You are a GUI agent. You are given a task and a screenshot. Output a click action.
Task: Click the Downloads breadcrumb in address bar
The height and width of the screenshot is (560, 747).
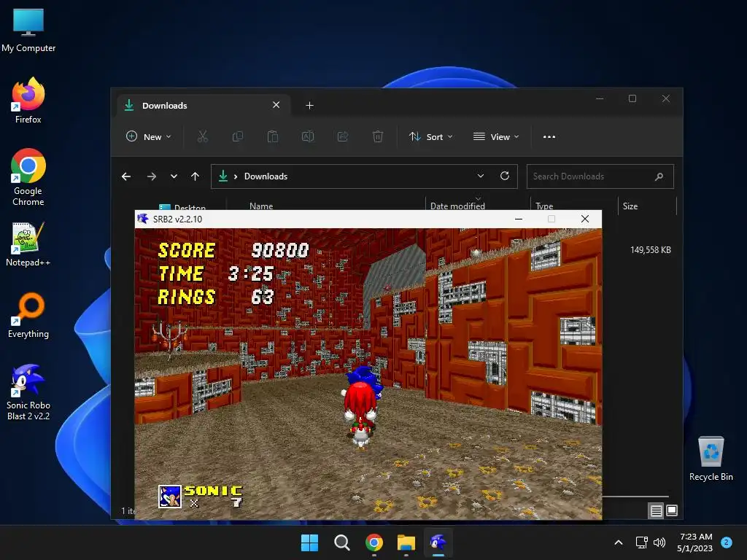pos(266,176)
